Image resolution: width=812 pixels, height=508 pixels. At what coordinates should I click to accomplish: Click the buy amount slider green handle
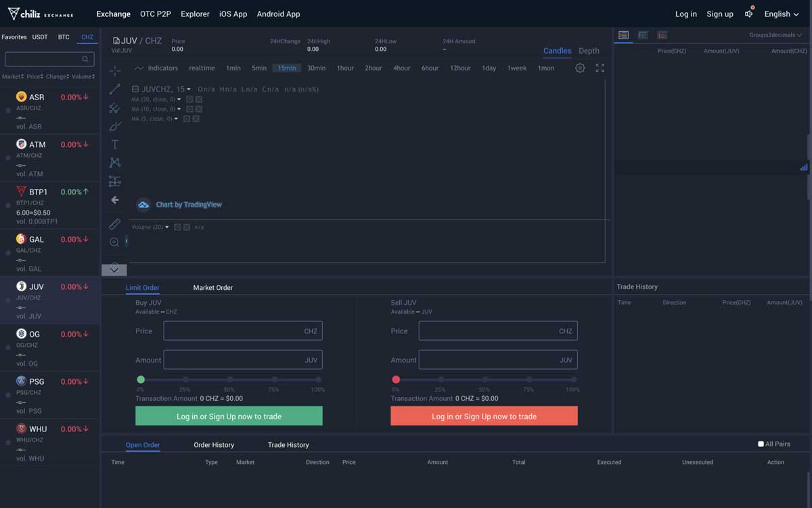141,379
